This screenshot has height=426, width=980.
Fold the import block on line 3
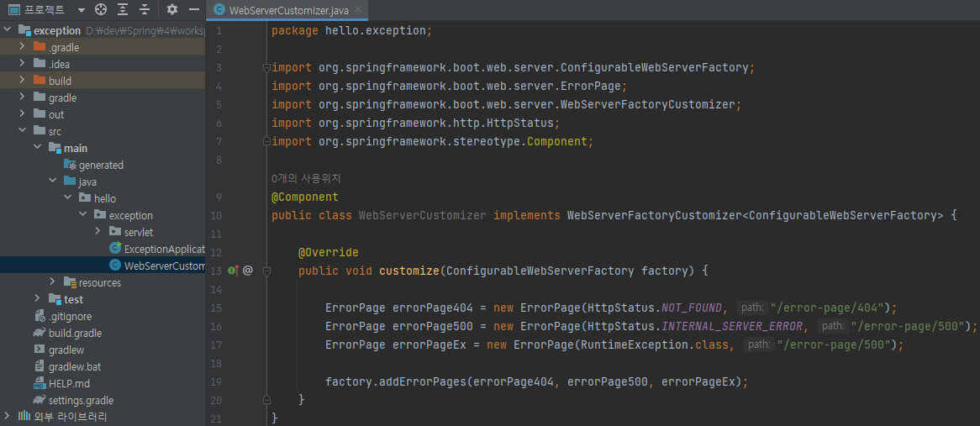pyautogui.click(x=266, y=67)
